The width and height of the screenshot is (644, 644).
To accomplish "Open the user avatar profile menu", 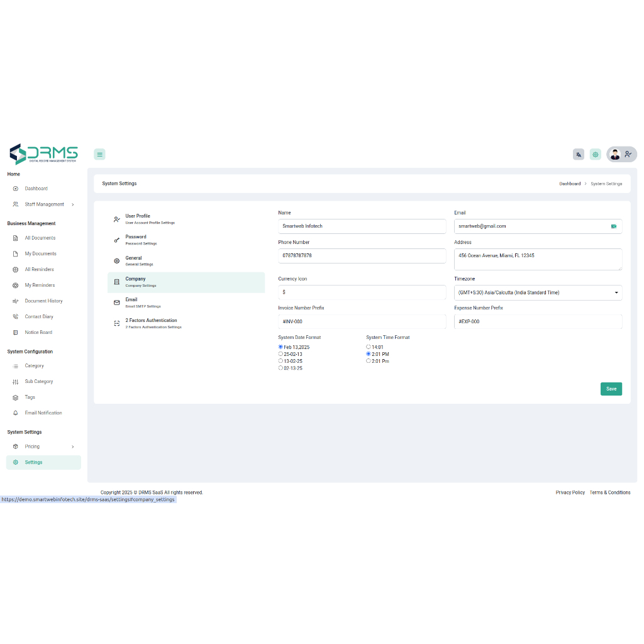I will [x=621, y=155].
